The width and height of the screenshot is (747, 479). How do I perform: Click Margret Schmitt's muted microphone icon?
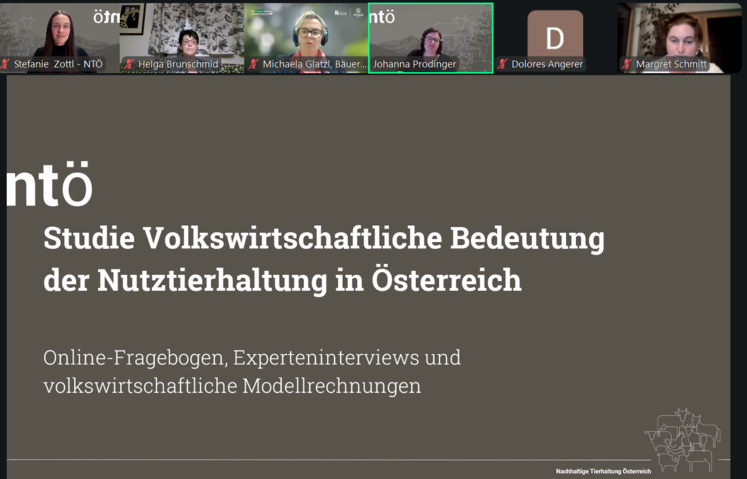click(x=627, y=64)
